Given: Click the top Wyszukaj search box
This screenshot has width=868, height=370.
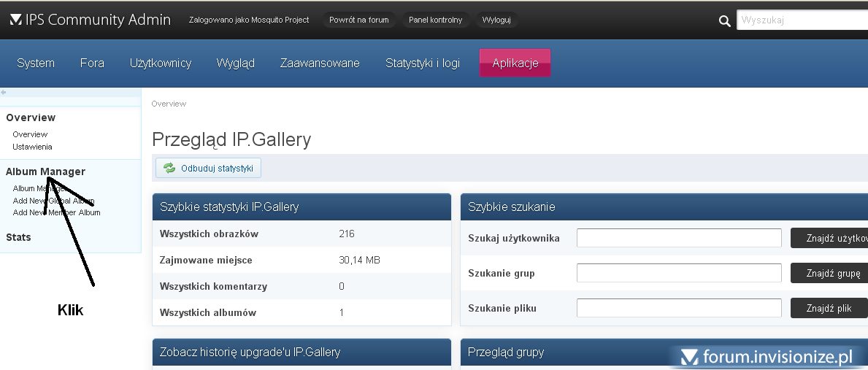Looking at the screenshot, I should (x=802, y=20).
